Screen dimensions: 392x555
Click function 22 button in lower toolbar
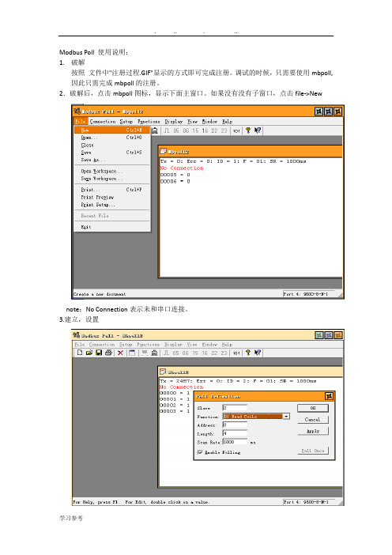point(214,353)
